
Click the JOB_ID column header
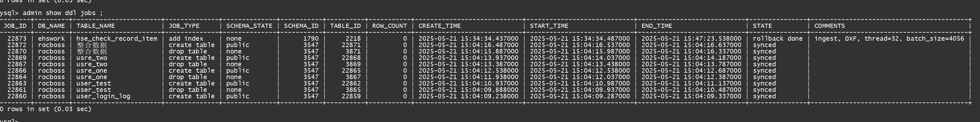(15, 26)
